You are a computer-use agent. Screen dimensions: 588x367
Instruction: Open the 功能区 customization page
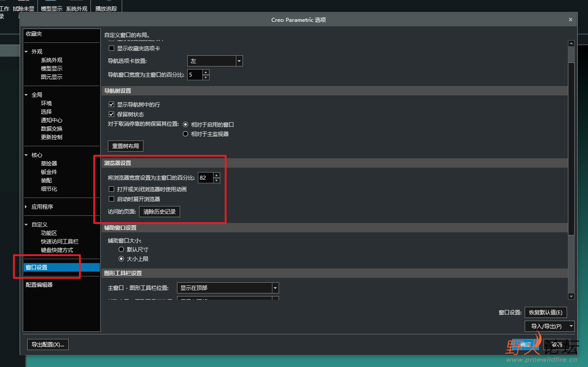click(x=49, y=233)
